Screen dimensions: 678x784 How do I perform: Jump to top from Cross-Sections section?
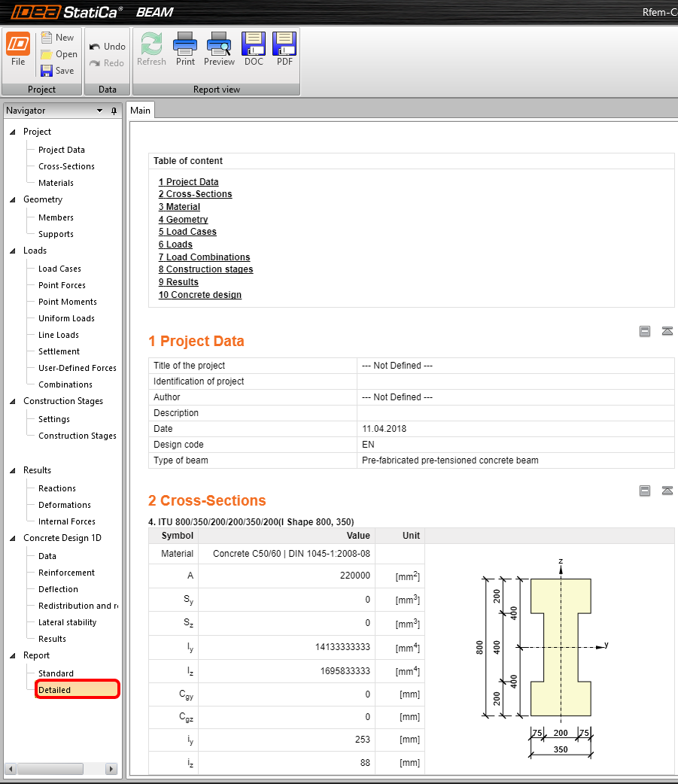point(667,491)
